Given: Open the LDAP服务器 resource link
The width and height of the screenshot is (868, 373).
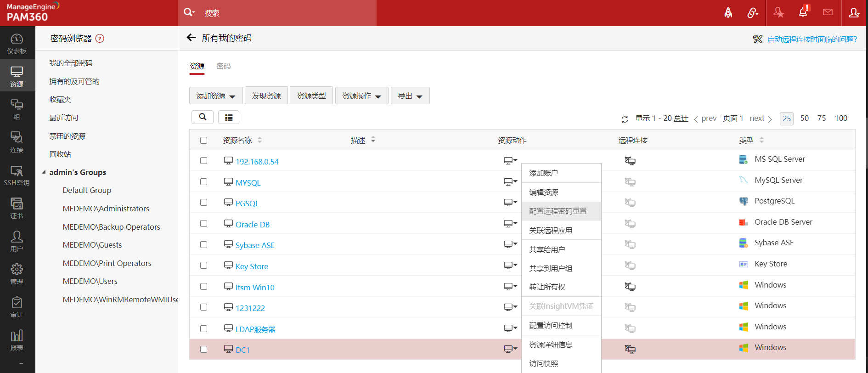Looking at the screenshot, I should (x=255, y=329).
